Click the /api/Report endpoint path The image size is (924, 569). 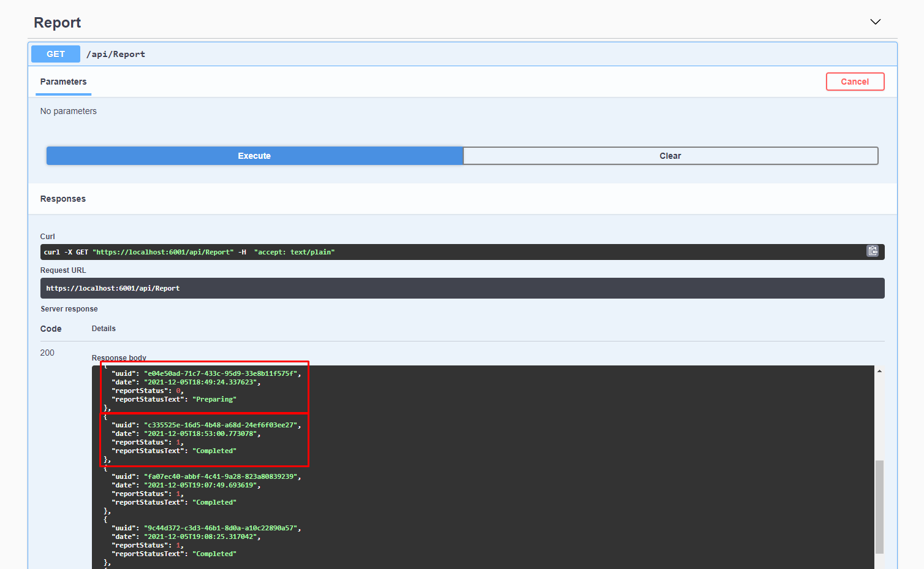[116, 54]
